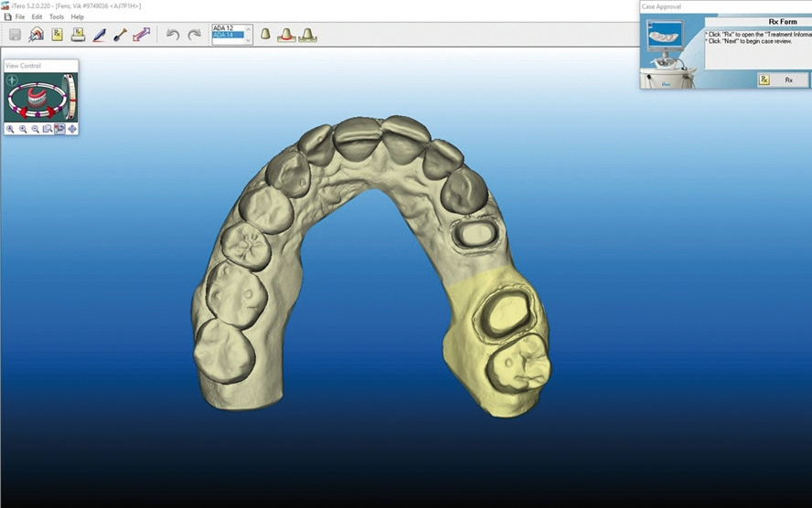Select ADA 14 in the tooth list
This screenshot has height=508, width=812.
[x=228, y=35]
